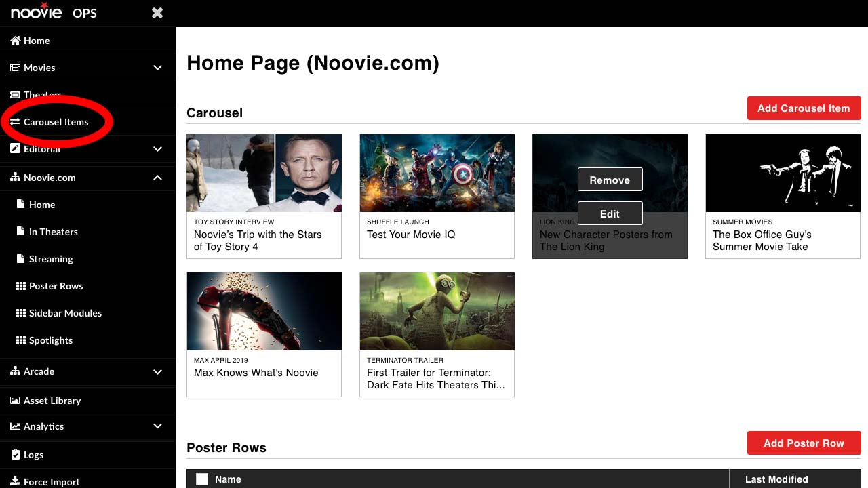Click the film icon next to Movies
868x488 pixels.
click(15, 68)
